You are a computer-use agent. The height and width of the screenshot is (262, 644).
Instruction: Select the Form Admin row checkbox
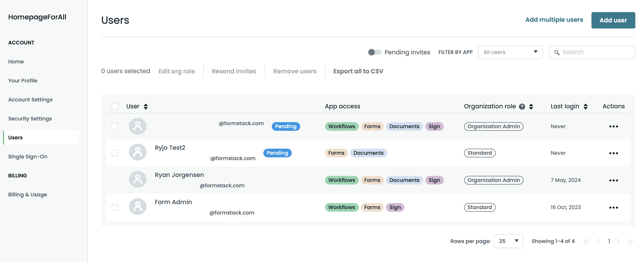115,207
